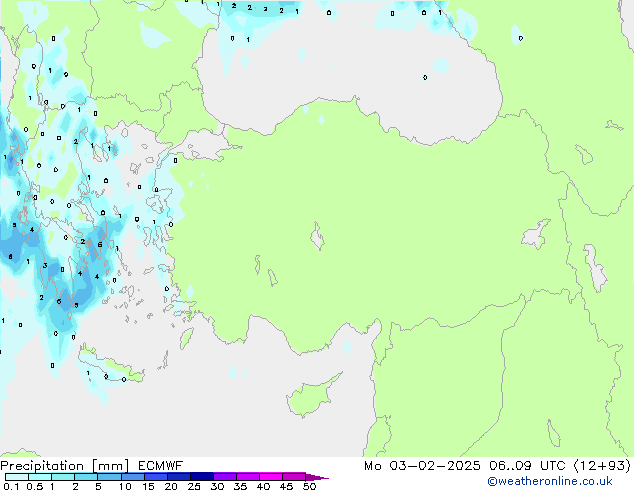Click the island of Cyprus on the map
This screenshot has height=490, width=634.
tap(311, 396)
